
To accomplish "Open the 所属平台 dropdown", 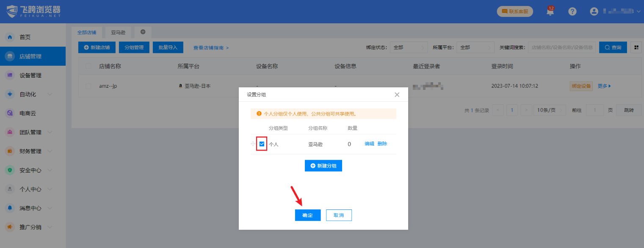I will [x=475, y=47].
